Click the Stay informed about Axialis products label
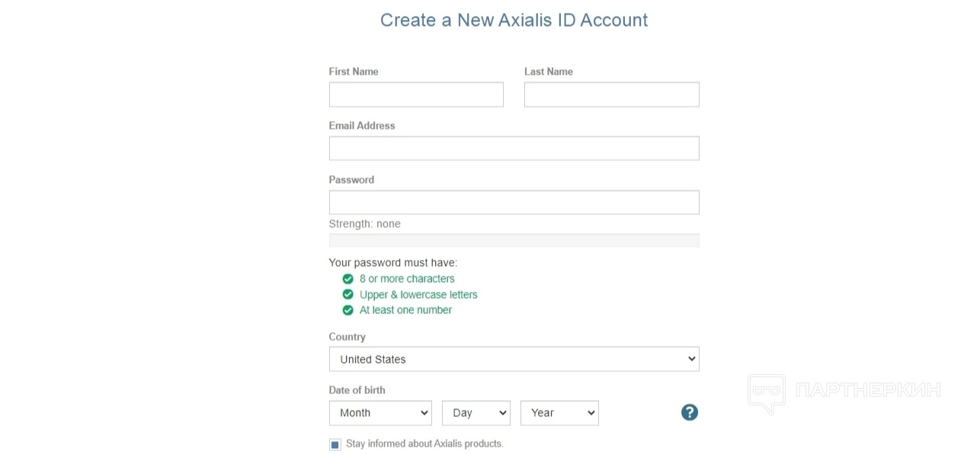The image size is (980, 455). [424, 444]
